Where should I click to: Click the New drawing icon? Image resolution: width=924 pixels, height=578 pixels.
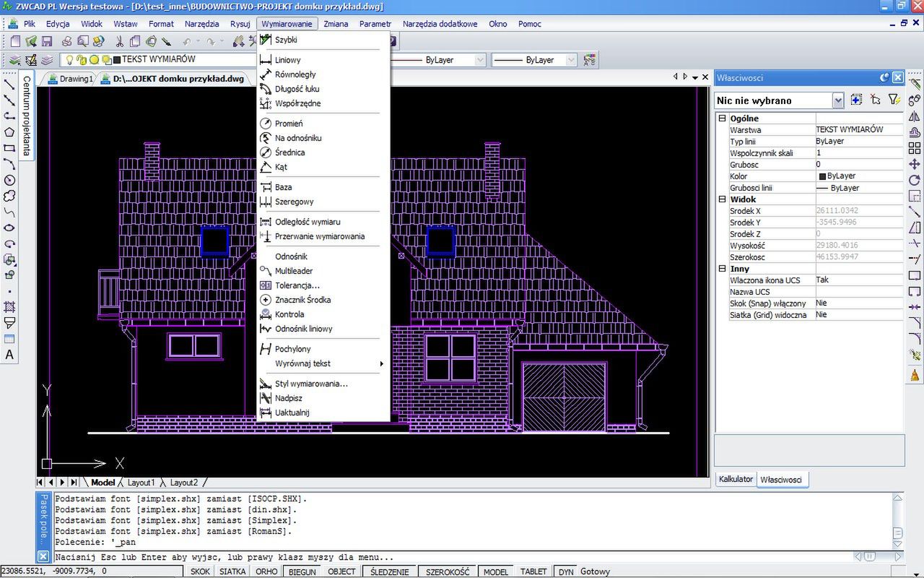point(14,42)
